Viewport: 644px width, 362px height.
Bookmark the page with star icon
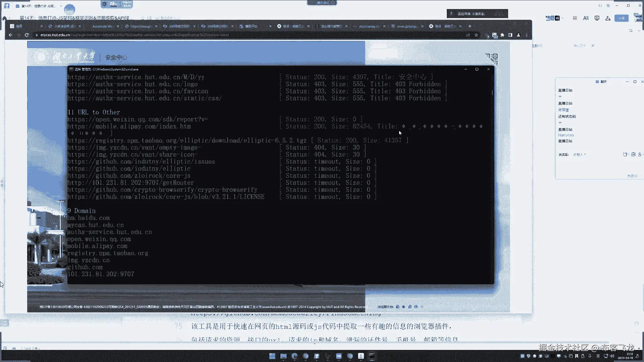click(x=476, y=35)
